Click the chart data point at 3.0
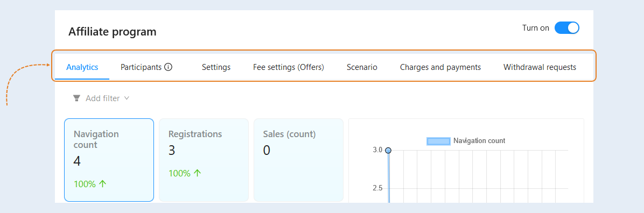 tap(388, 150)
